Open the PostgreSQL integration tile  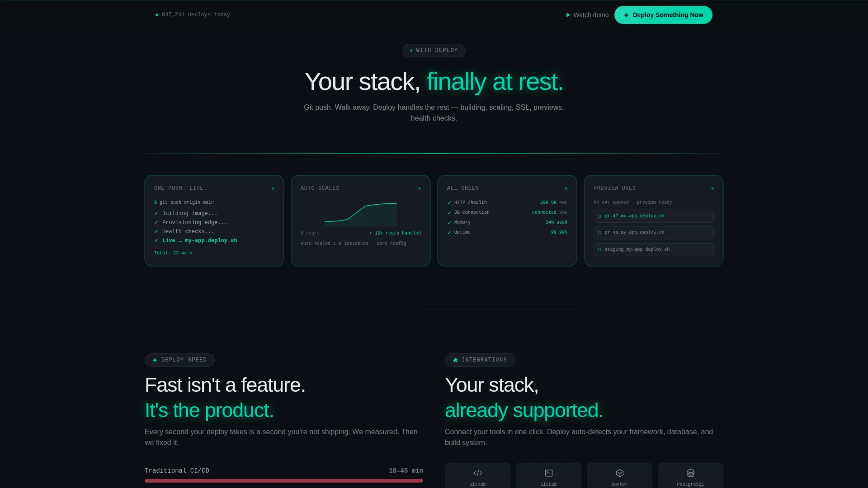[x=690, y=475]
